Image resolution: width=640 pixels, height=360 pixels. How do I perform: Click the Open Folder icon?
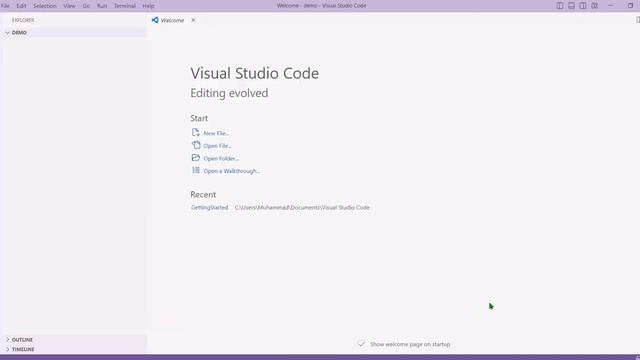click(196, 158)
